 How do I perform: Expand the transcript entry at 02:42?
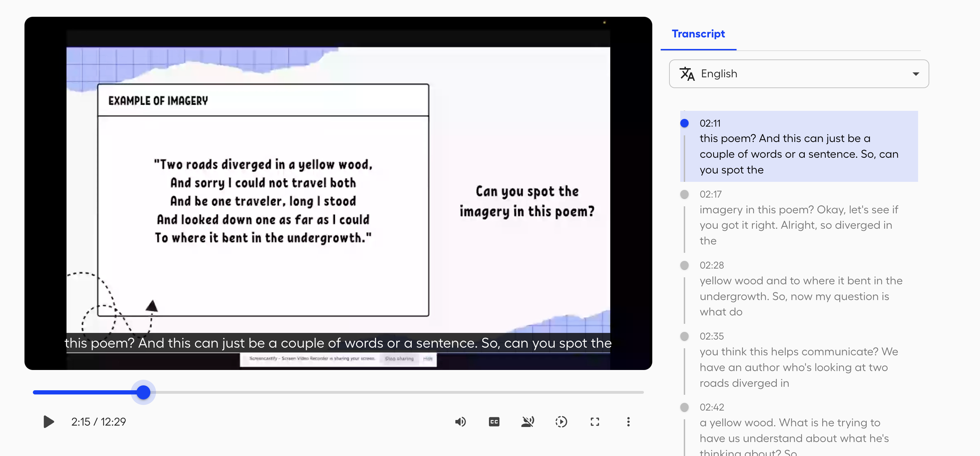(799, 429)
